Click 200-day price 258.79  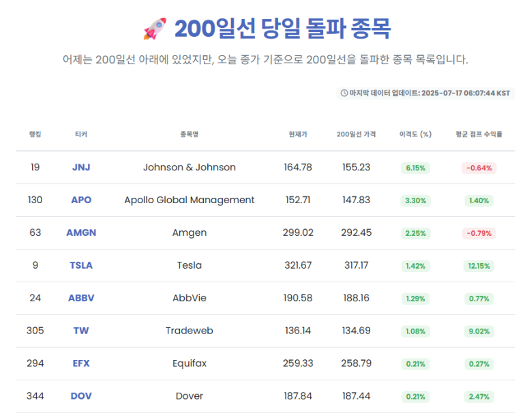(x=357, y=363)
